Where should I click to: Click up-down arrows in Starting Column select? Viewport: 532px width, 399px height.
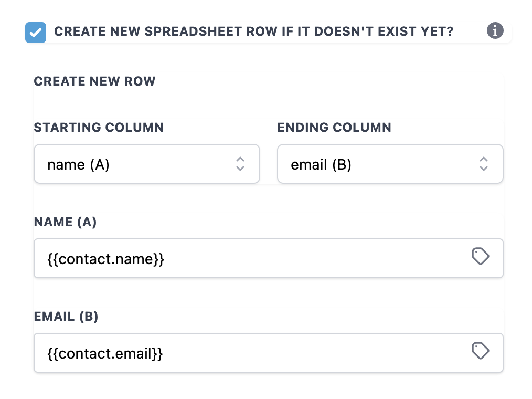coord(240,164)
